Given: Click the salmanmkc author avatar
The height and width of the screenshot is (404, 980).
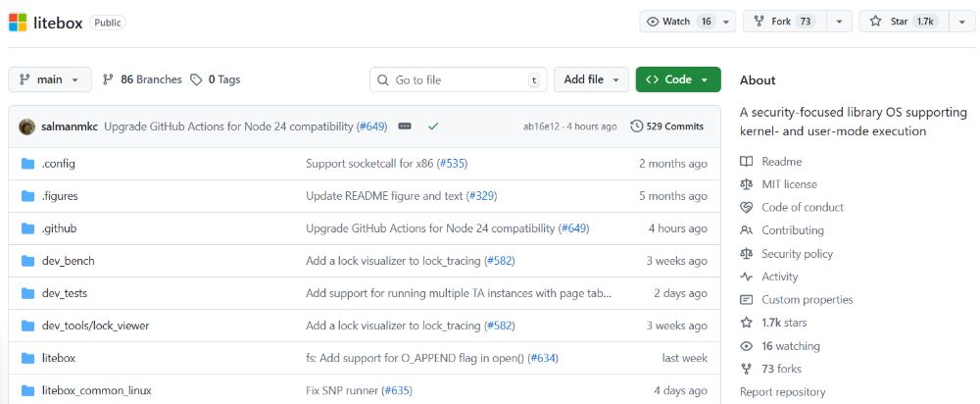Looking at the screenshot, I should point(27,126).
